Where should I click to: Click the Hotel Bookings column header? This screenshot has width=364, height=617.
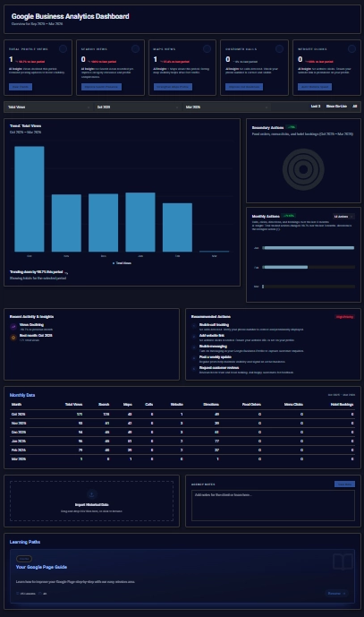342,405
